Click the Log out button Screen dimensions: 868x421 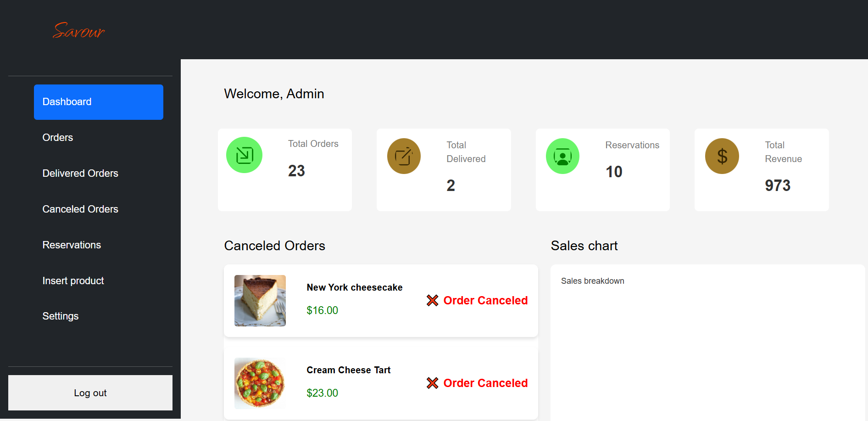pyautogui.click(x=90, y=393)
